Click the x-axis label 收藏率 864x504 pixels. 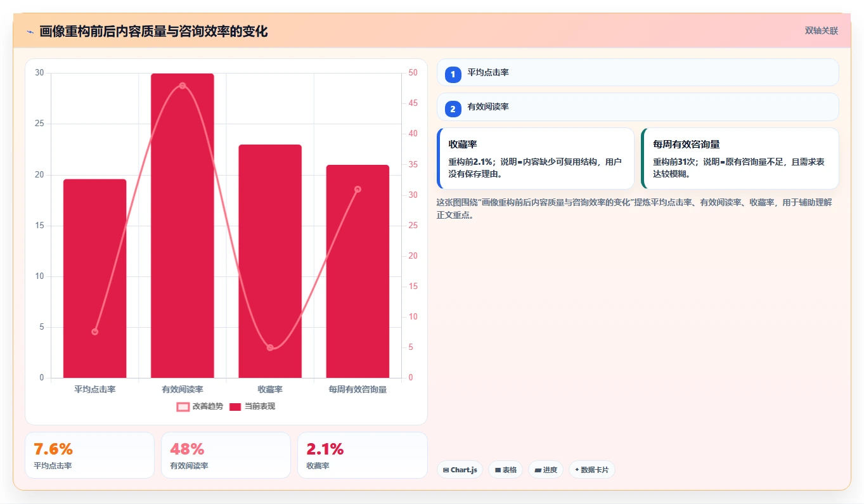tap(270, 389)
